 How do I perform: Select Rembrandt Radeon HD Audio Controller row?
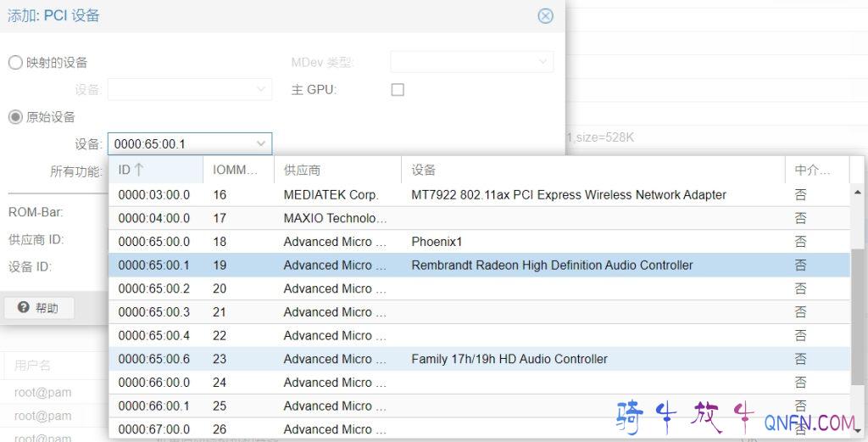tap(551, 266)
